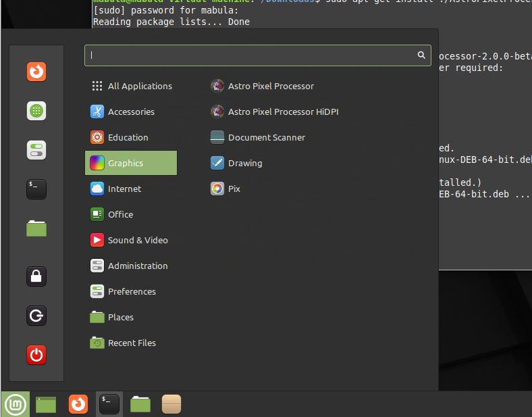The image size is (532, 417).
Task: Select the Preferences category
Action: pyautogui.click(x=131, y=291)
